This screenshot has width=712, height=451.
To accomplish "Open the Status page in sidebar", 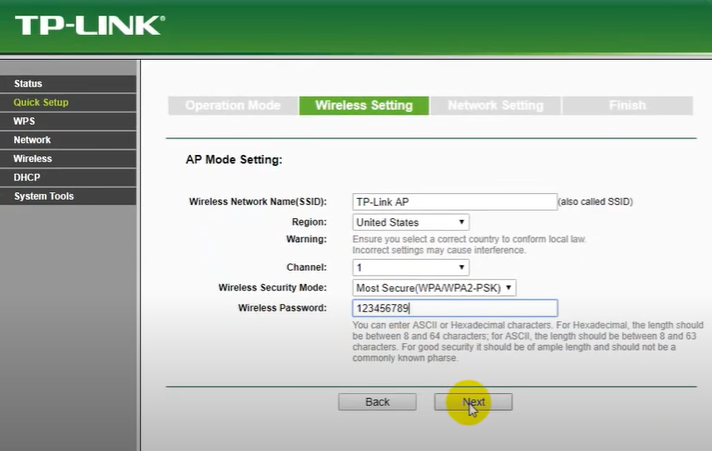I will click(x=28, y=84).
